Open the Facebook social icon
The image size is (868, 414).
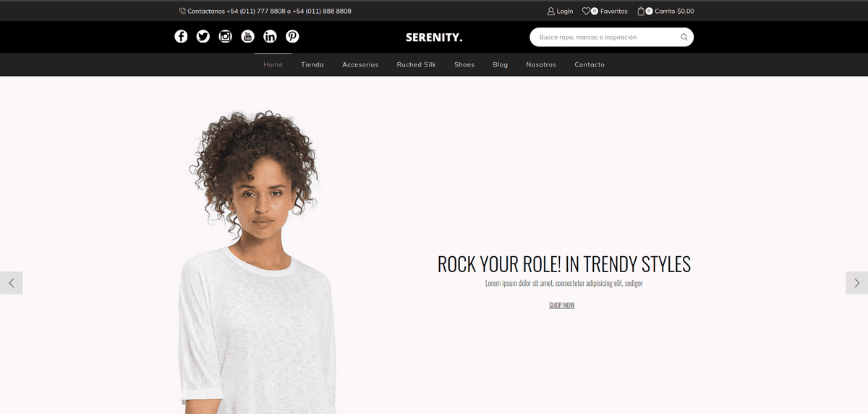point(181,36)
